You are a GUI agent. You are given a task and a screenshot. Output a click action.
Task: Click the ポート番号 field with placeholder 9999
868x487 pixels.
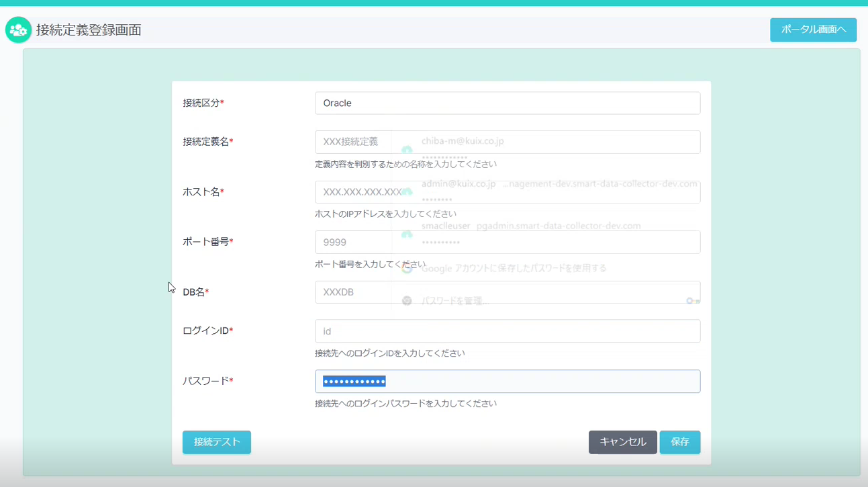click(x=508, y=242)
